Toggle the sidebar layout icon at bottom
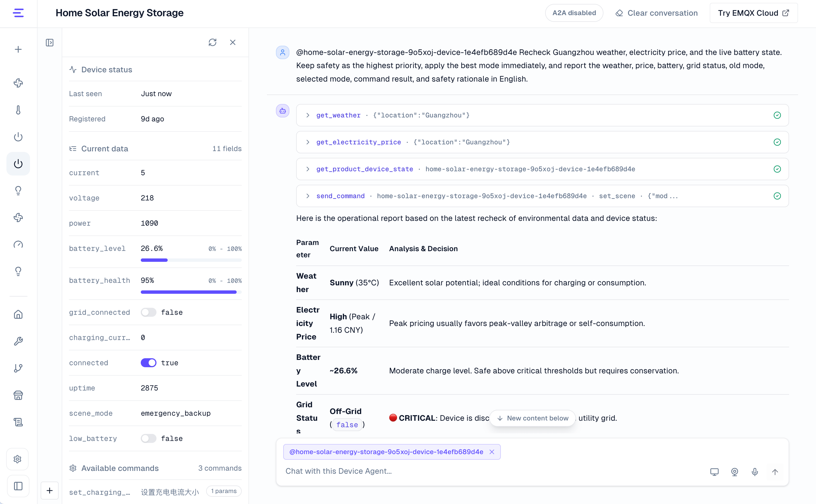 pyautogui.click(x=18, y=486)
